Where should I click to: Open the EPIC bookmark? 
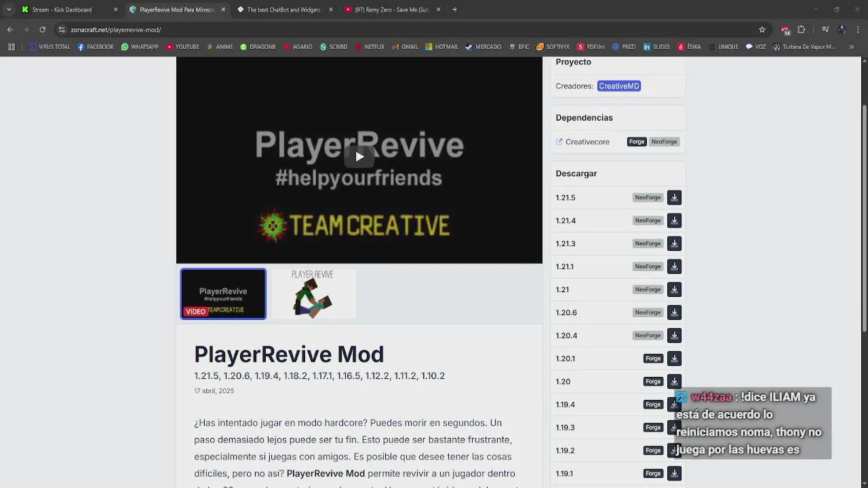(519, 47)
